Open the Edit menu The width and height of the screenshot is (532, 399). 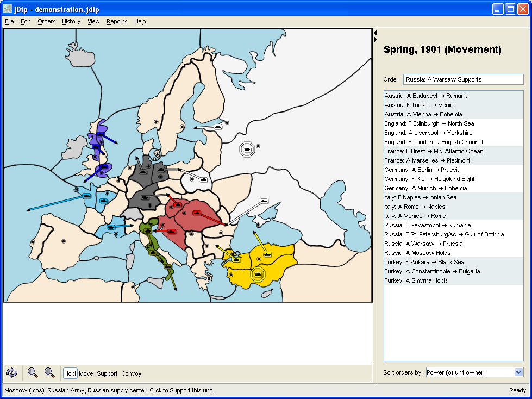click(26, 21)
